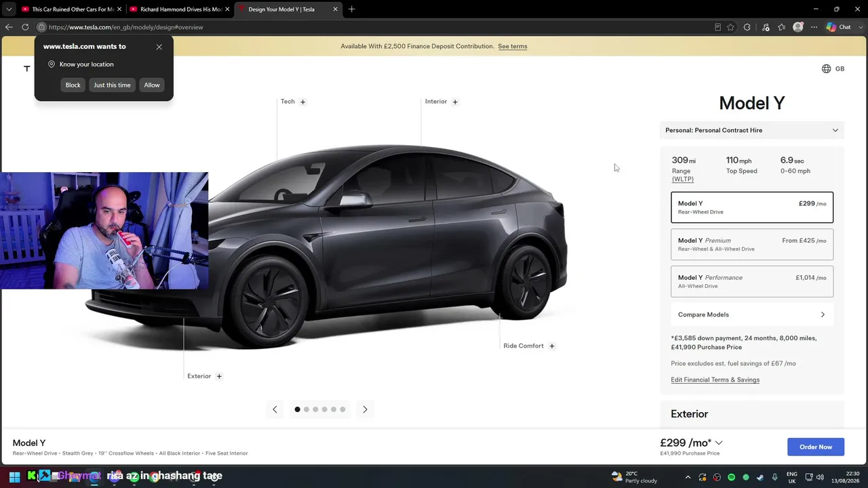Click the Tesla logo in the header
The image size is (868, 488).
(27, 68)
